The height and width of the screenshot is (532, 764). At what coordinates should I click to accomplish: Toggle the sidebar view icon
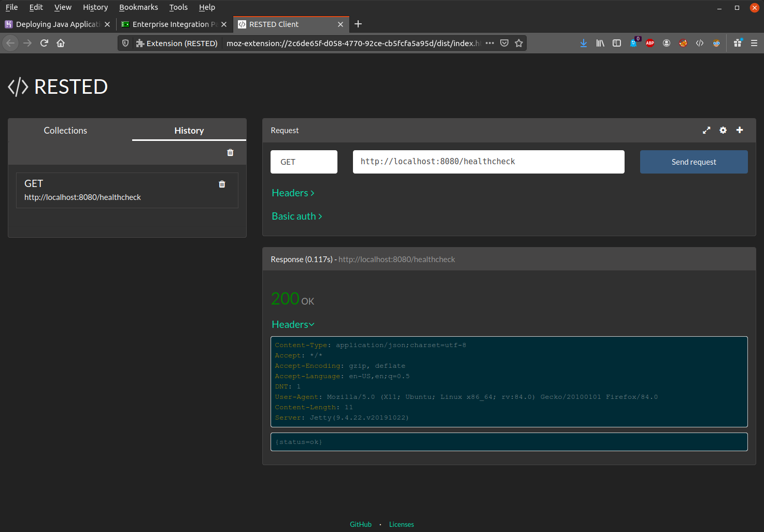pos(617,43)
